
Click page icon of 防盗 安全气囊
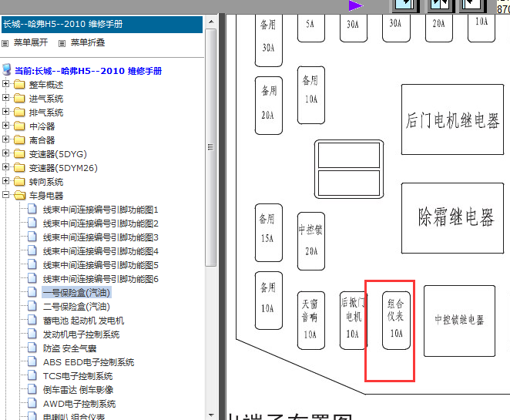pyautogui.click(x=32, y=348)
